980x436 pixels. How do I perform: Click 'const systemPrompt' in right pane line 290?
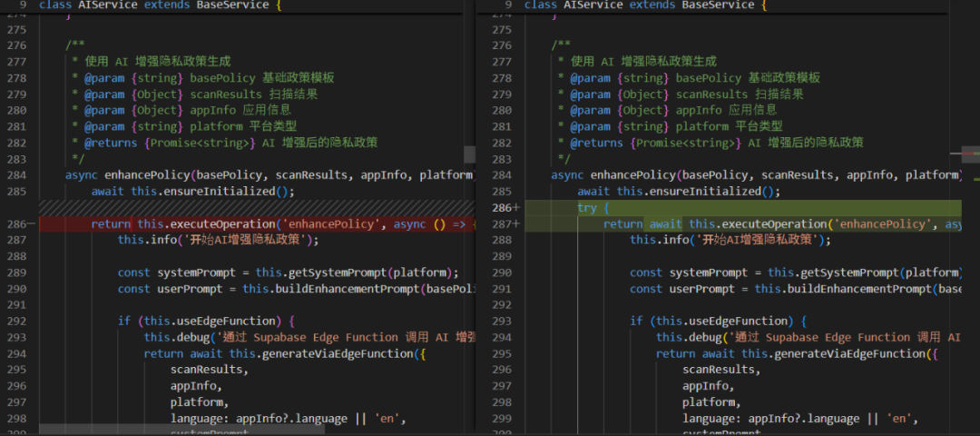(x=690, y=272)
